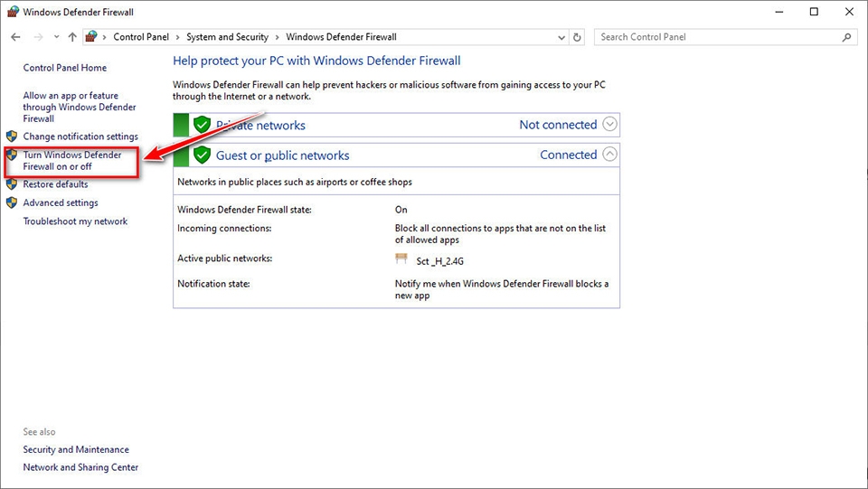Click shield icon beside Turn Windows Defender Firewall
This screenshot has width=868, height=489.
pyautogui.click(x=12, y=155)
